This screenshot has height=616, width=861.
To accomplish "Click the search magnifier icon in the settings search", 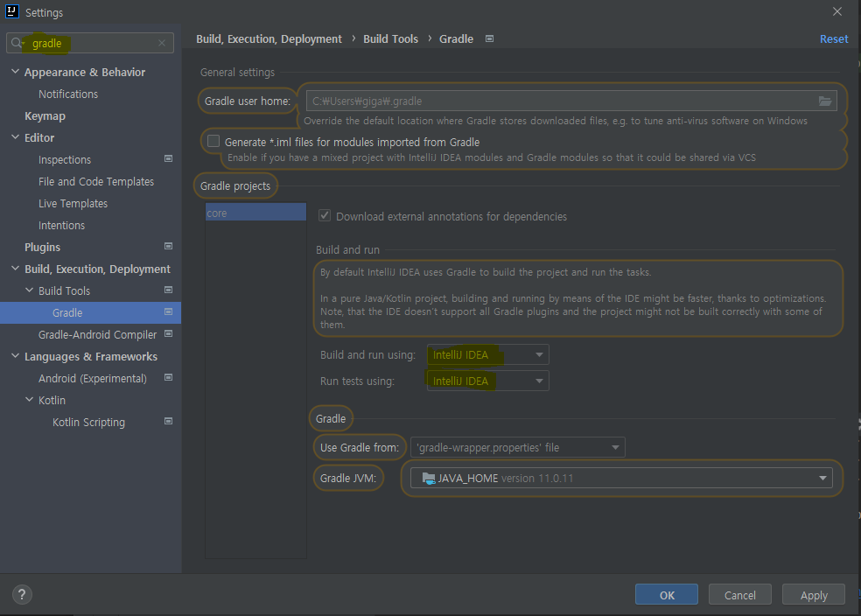I will (x=17, y=43).
